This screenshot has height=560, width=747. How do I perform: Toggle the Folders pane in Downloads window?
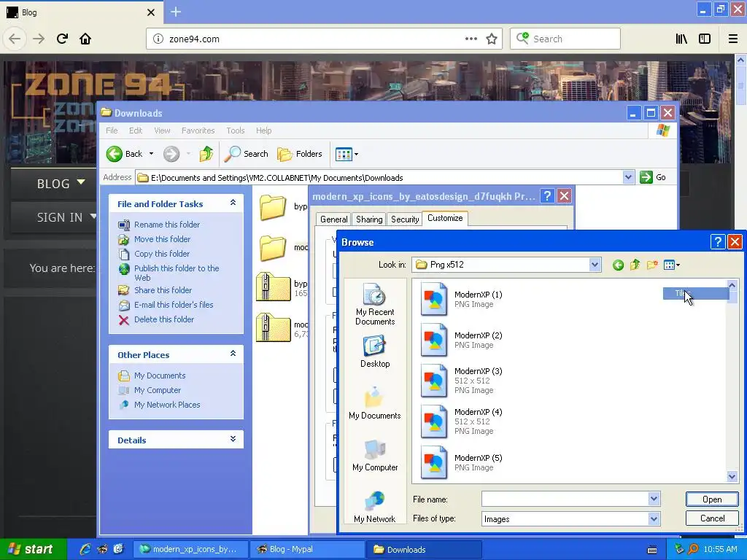pyautogui.click(x=300, y=154)
